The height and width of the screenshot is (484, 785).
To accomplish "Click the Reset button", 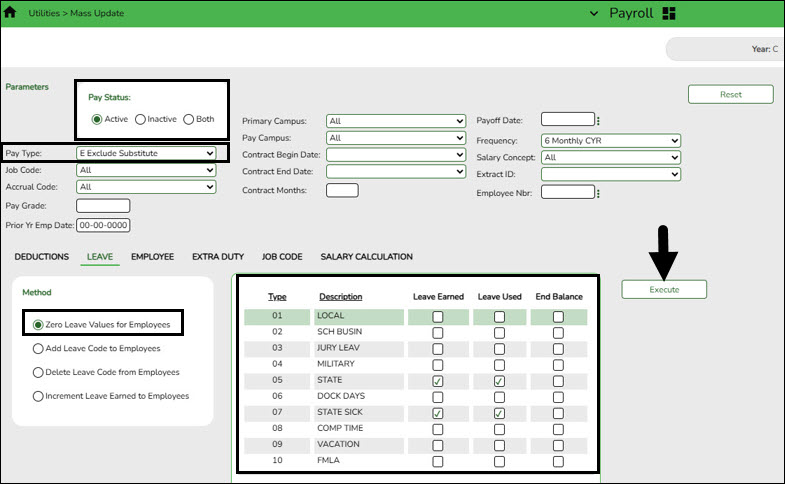I will 730,95.
